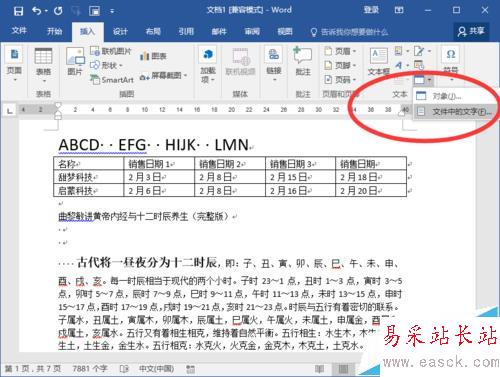Insert a SmartArt graphic
The image size is (500, 377).
click(112, 80)
